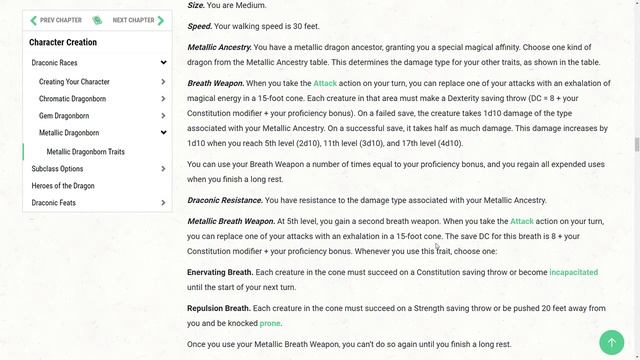Open the table of contents book icon
Viewport: 640px width, 360px height.
click(97, 20)
